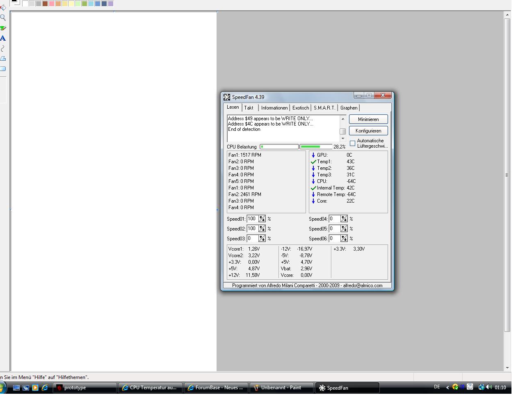Click the Speed06 spinner arrows
The height and width of the screenshot is (420, 525).
point(344,239)
